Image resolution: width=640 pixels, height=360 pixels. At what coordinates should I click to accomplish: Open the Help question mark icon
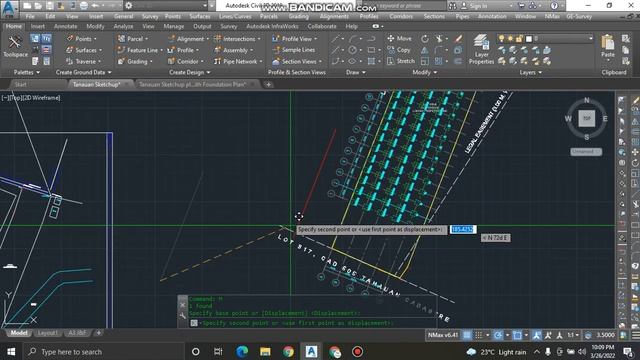[x=554, y=6]
